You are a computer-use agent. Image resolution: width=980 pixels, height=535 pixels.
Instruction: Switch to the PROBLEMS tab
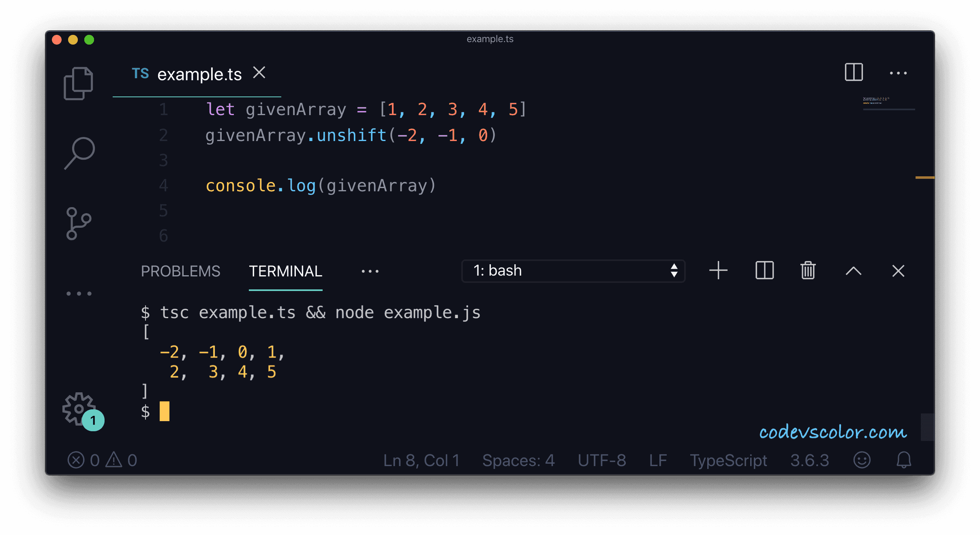(180, 271)
